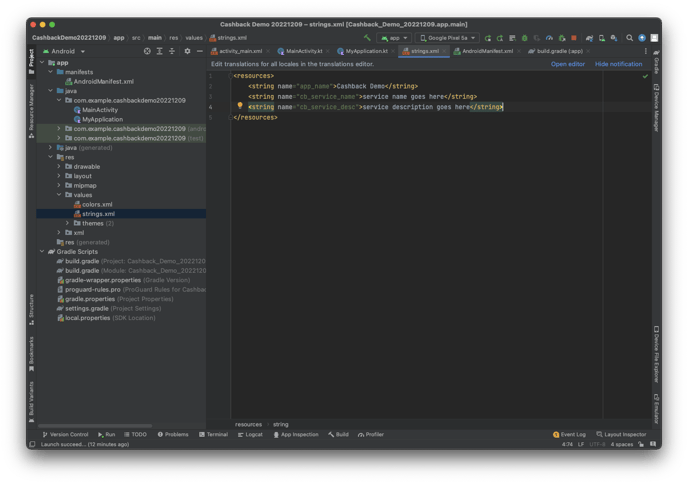Click the red Stop button in toolbar

click(573, 38)
